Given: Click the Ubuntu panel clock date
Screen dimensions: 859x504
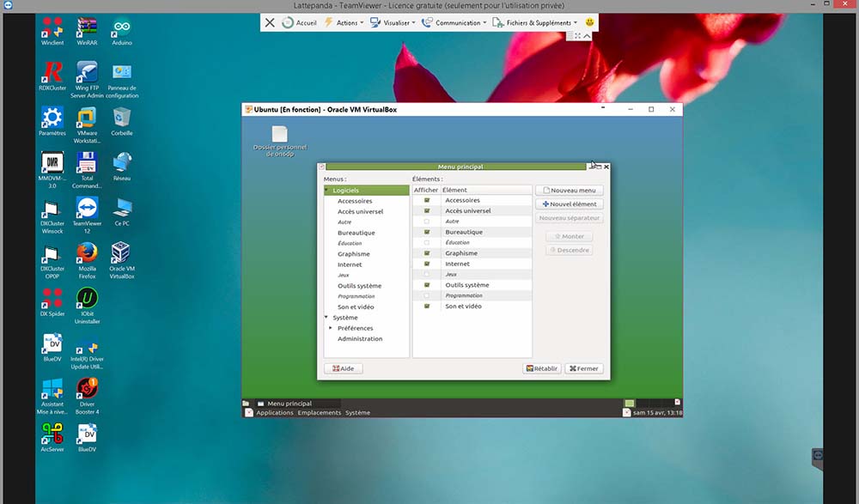Looking at the screenshot, I should point(657,412).
